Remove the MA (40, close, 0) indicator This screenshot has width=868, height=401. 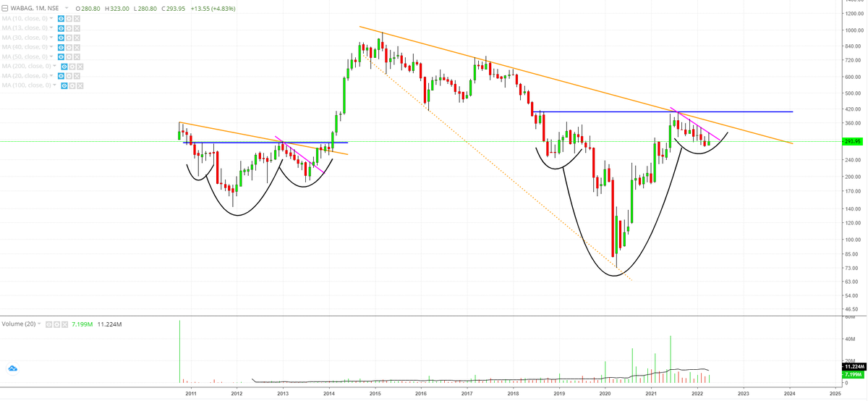click(77, 47)
